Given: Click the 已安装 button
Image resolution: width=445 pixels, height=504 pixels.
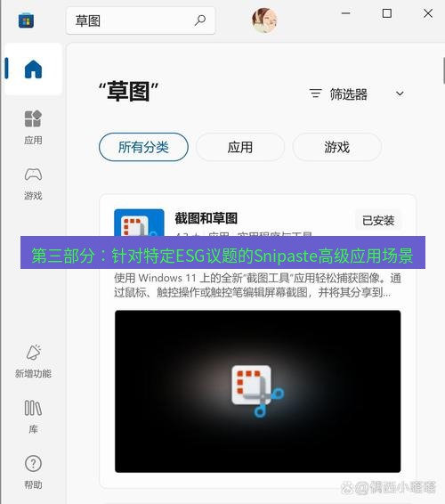Looking at the screenshot, I should click(x=378, y=221).
